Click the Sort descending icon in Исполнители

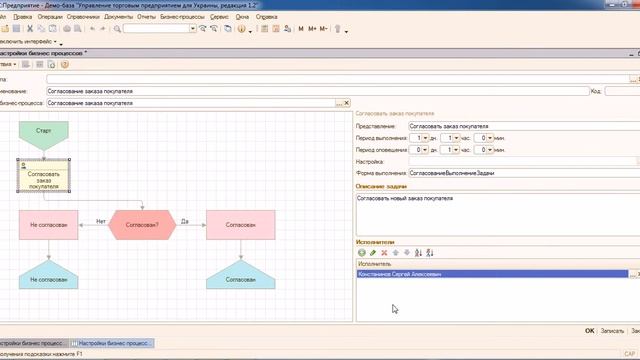click(x=430, y=253)
